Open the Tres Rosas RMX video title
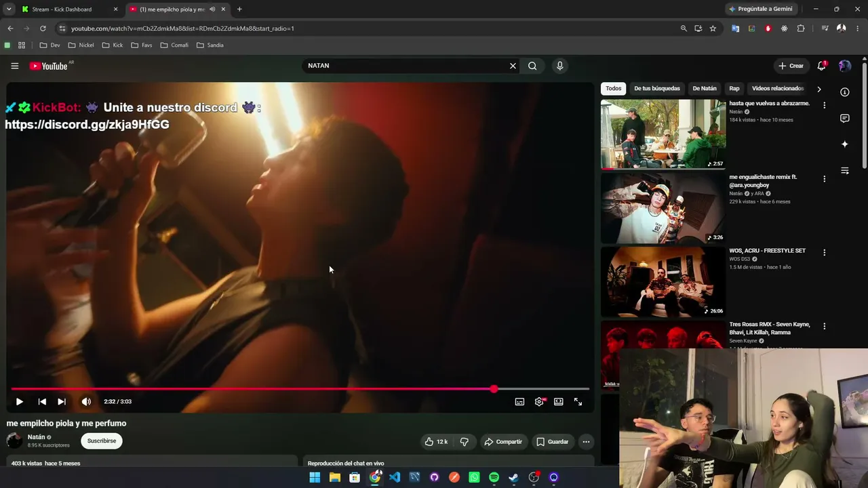868x488 pixels. click(770, 328)
